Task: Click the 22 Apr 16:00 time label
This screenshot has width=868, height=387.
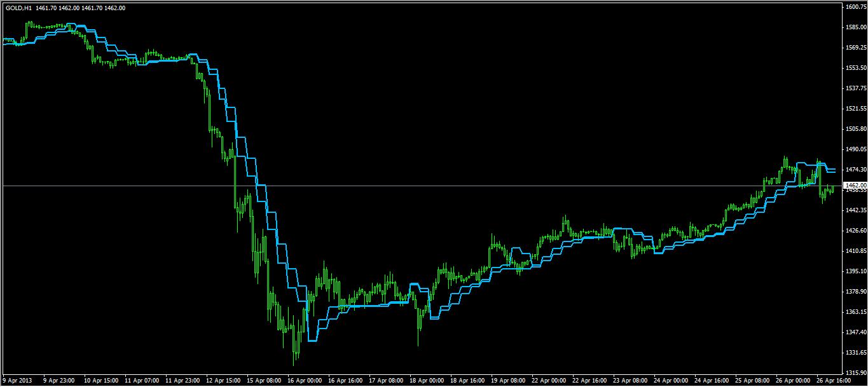Action: pos(589,381)
